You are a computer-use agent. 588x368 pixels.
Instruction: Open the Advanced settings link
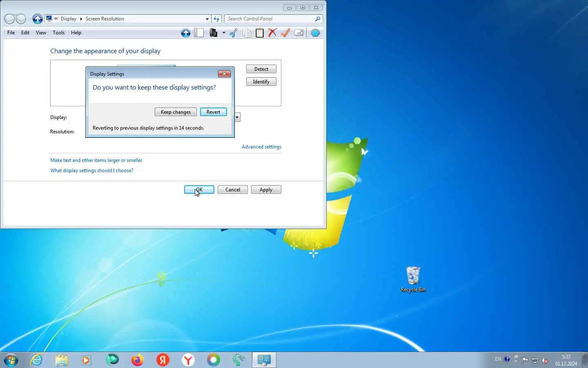(261, 147)
